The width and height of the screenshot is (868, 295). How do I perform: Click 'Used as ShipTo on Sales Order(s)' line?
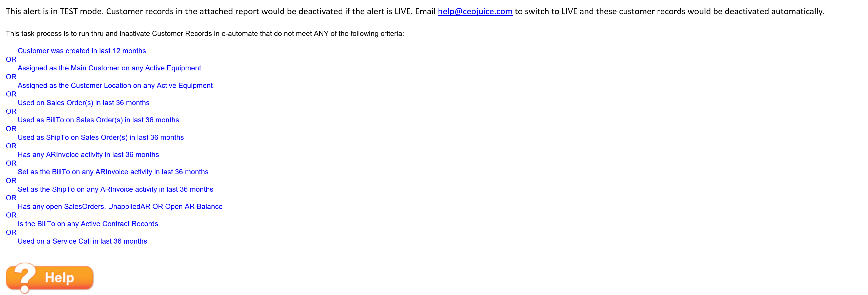[x=101, y=137]
